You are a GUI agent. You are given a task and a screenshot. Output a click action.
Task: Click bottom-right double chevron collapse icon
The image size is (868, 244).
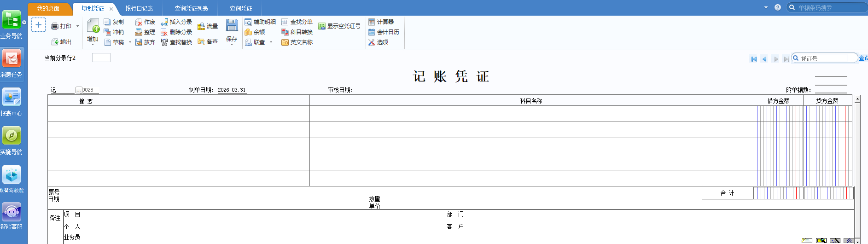click(x=849, y=241)
